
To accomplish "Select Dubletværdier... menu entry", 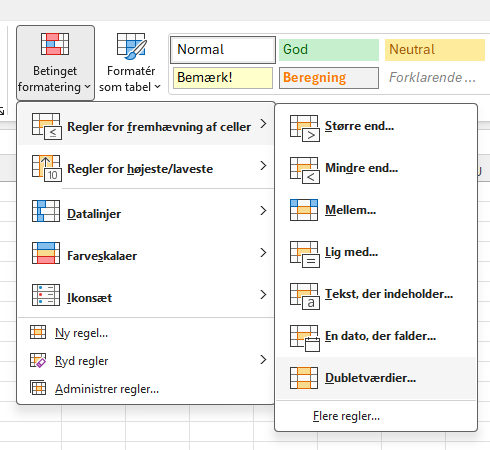I will pyautogui.click(x=376, y=378).
